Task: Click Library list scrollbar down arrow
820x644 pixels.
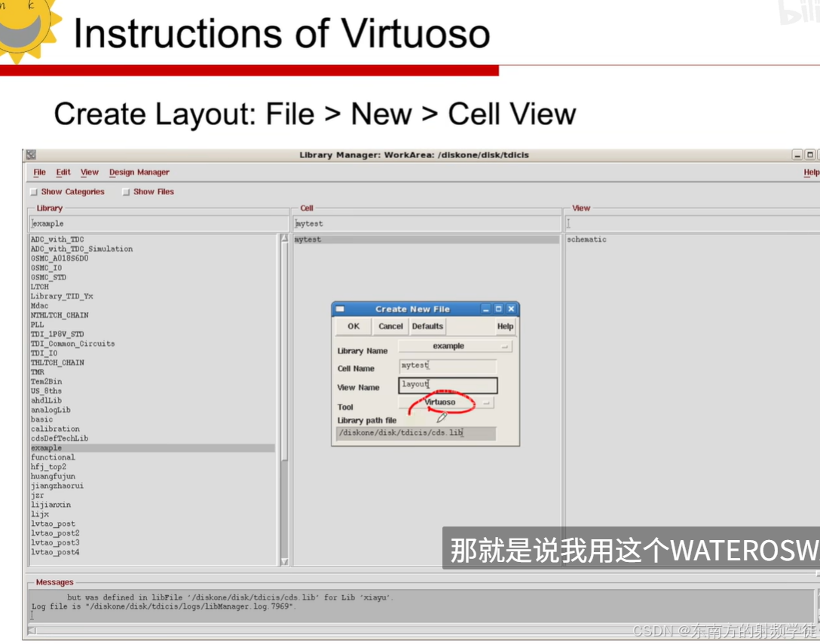Action: 284,561
